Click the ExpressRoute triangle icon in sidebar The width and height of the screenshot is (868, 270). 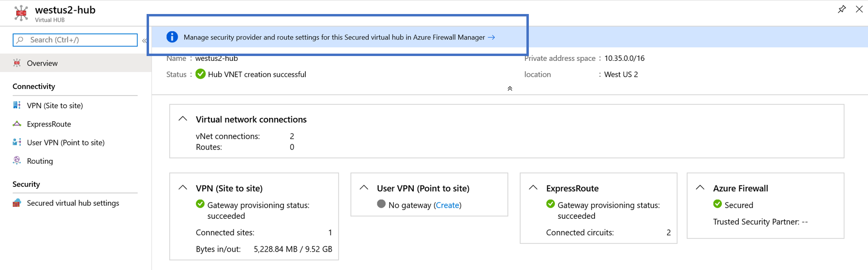pos(17,124)
